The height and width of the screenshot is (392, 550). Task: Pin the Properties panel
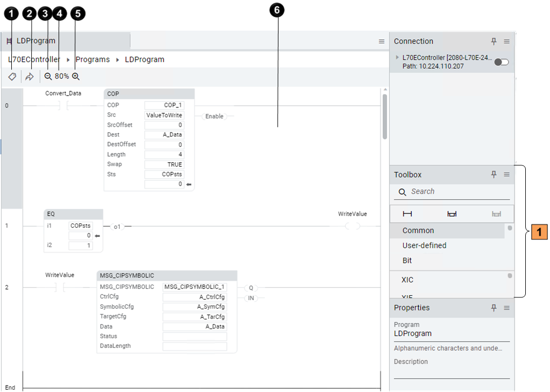pos(494,308)
